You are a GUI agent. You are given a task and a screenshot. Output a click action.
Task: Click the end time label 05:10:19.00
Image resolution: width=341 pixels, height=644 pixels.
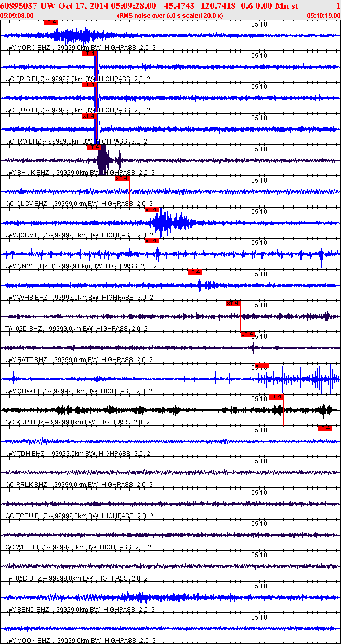pos(324,15)
